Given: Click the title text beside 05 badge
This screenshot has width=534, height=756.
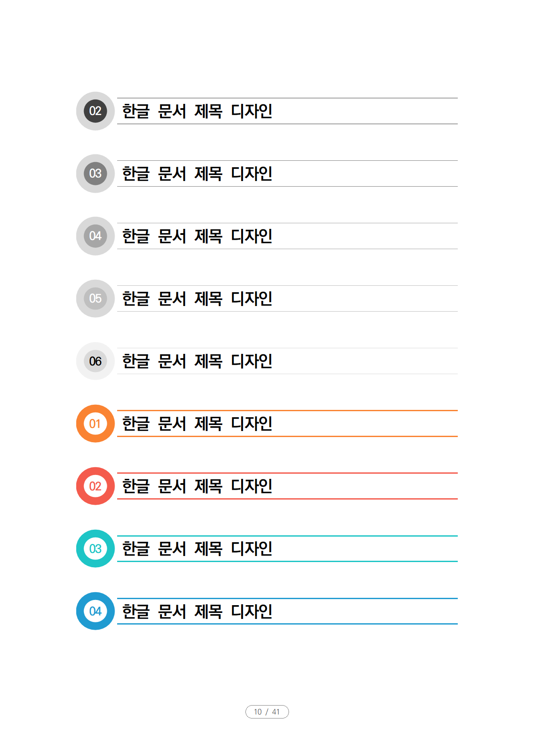Looking at the screenshot, I should click(197, 299).
